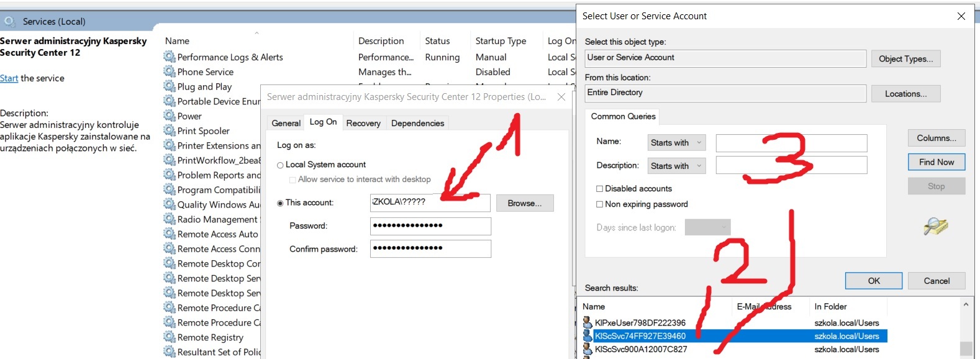Screen dimensions: 980x359
Task: Click the This account name input field
Action: point(430,202)
